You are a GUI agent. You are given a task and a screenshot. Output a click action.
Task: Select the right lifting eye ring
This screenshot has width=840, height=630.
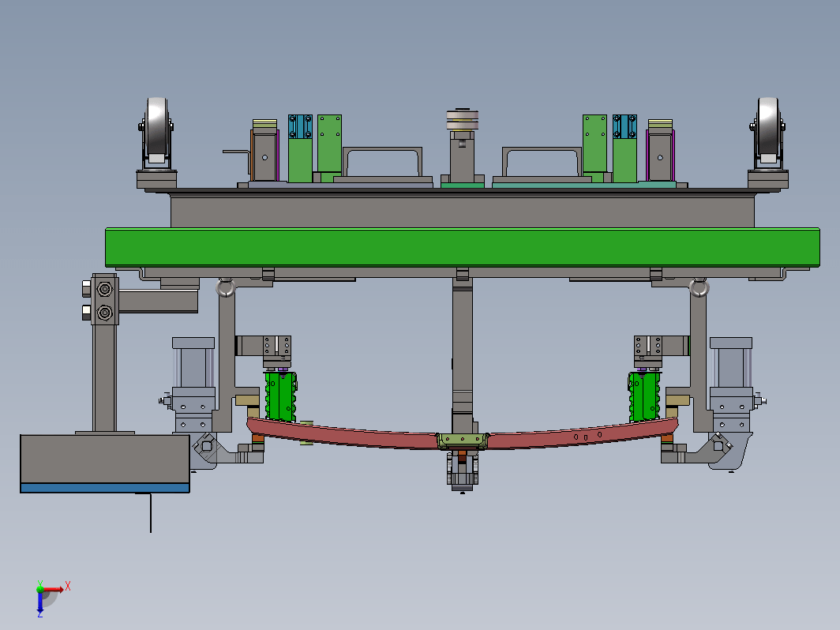pyautogui.click(x=699, y=287)
